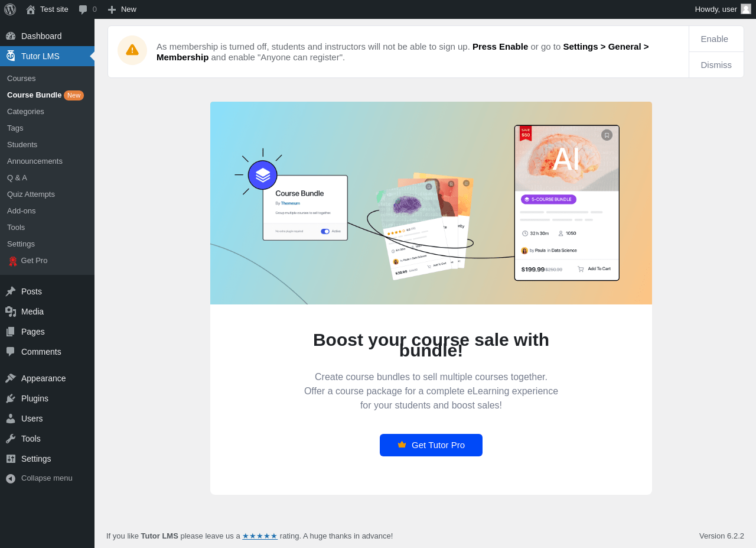Click the Plugins plug icon

[11, 398]
